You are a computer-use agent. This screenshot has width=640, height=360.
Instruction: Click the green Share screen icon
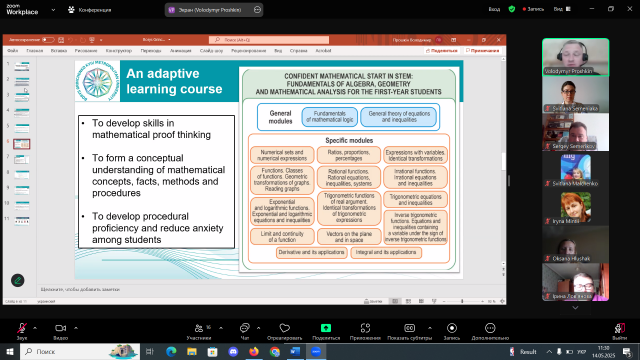pyautogui.click(x=326, y=328)
